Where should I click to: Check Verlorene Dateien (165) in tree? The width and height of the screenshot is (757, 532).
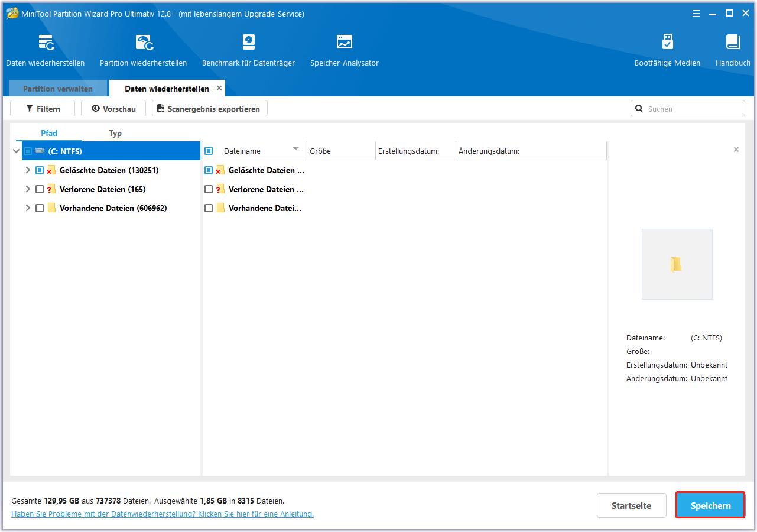[x=40, y=189]
